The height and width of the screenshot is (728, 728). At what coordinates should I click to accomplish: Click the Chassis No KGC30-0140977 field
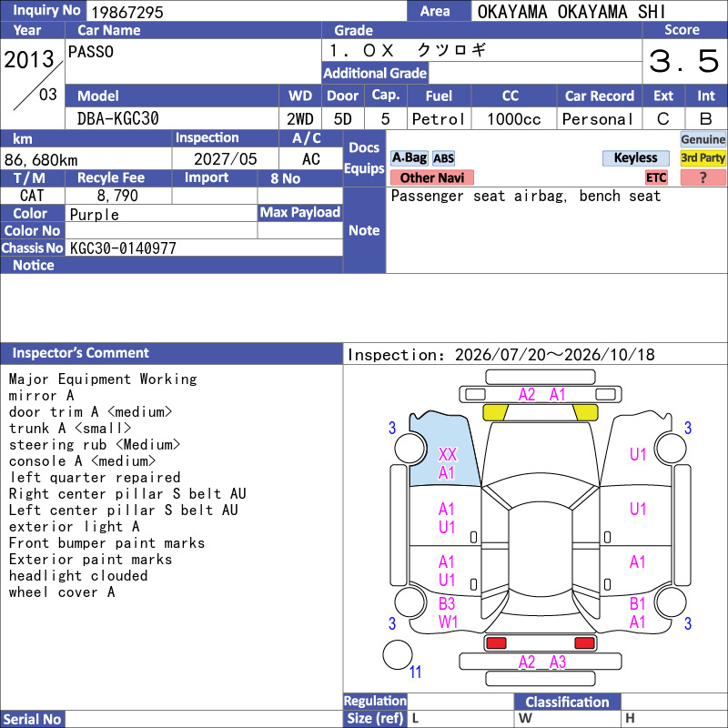click(x=204, y=248)
